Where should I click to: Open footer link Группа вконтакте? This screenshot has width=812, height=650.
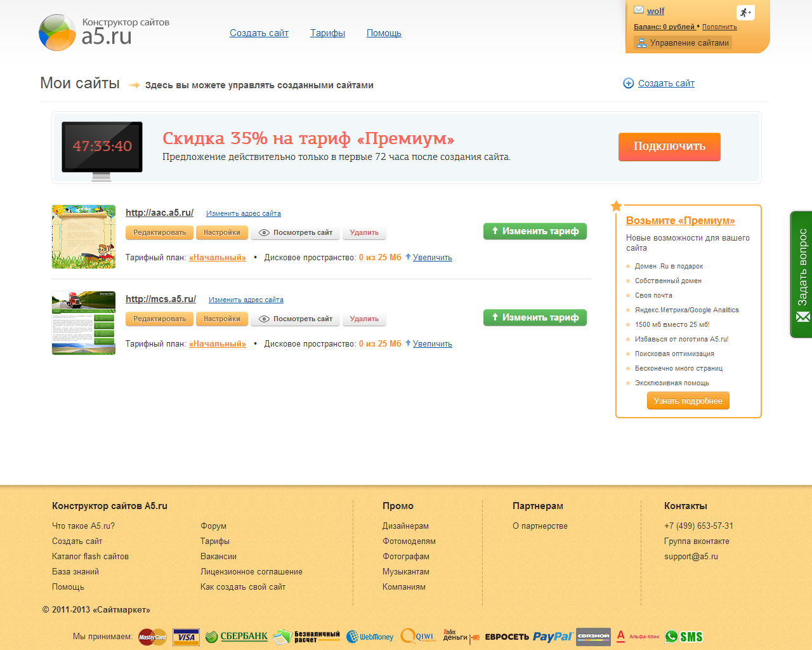[x=697, y=541]
